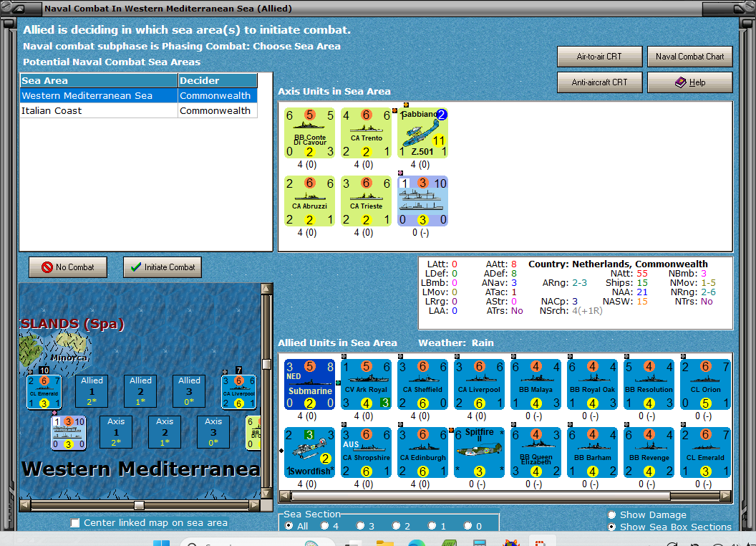The image size is (756, 546).
Task: Open the Naval Combat Chart
Action: coord(689,57)
